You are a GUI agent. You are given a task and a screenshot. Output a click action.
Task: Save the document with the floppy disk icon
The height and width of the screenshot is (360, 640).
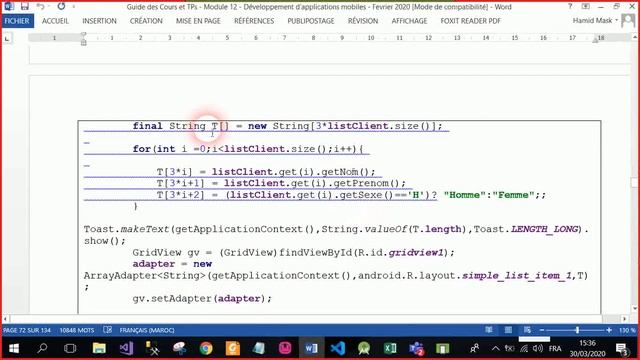25,7
